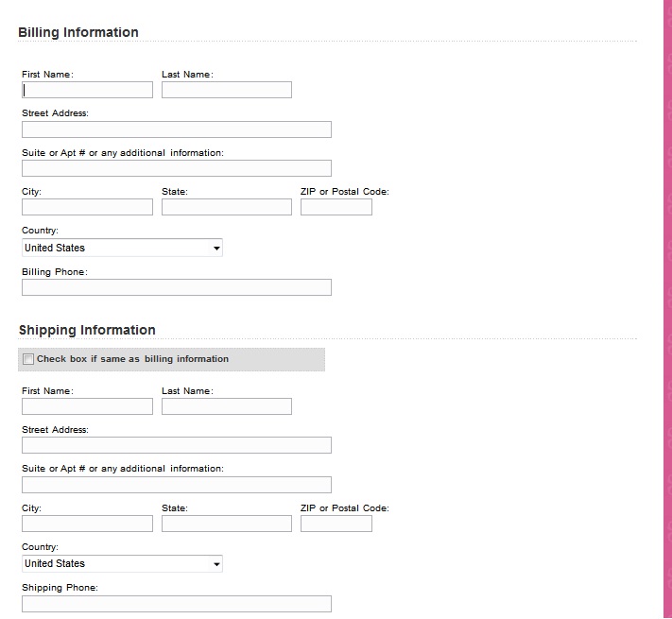This screenshot has width=672, height=619.
Task: Click the shipping ZIP or Postal Code field
Action: click(336, 524)
